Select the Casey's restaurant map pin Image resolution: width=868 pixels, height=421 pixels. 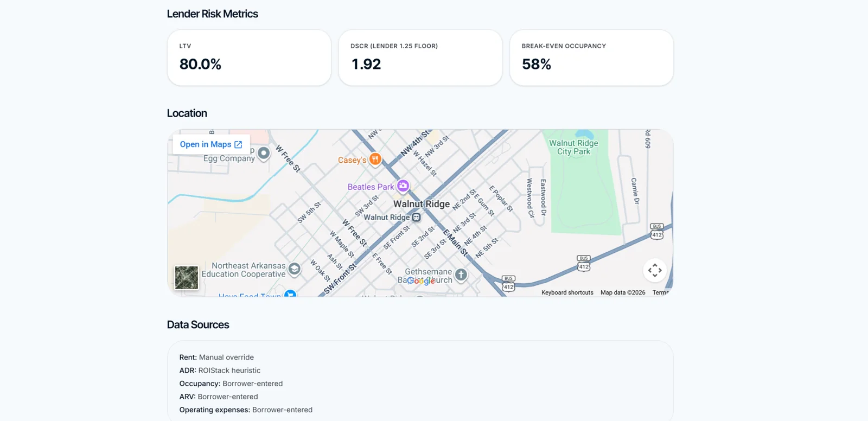[375, 159]
